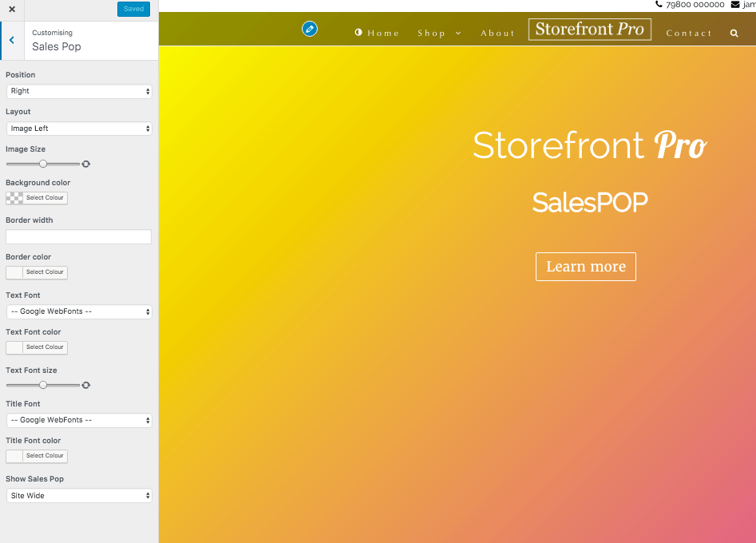Image resolution: width=756 pixels, height=543 pixels.
Task: Click the large Storefront Pro hero title
Action: [x=590, y=145]
